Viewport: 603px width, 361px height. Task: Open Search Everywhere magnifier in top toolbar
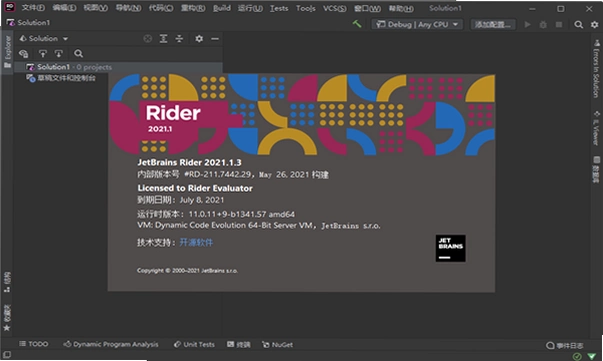[578, 25]
